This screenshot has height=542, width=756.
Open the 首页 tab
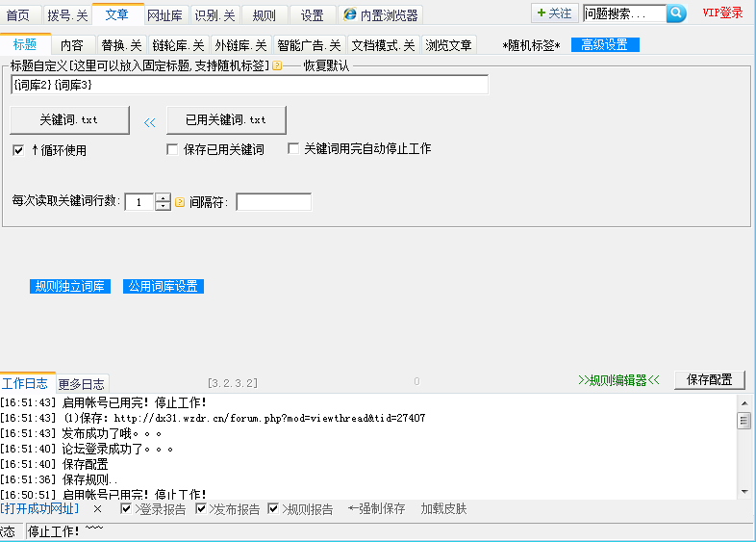[18, 15]
